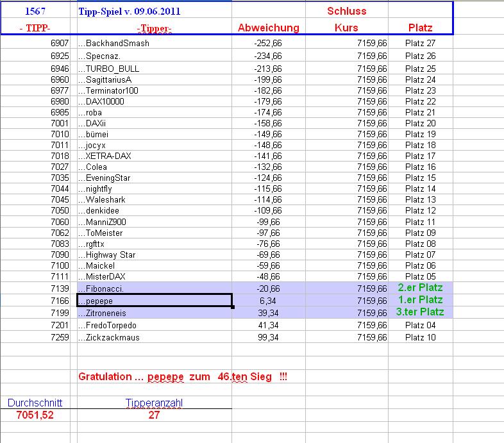Select the XETRA-DAX cell
The image size is (504, 443).
click(155, 156)
